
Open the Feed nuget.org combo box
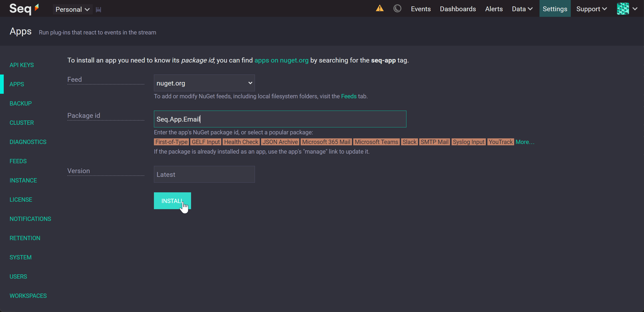204,83
